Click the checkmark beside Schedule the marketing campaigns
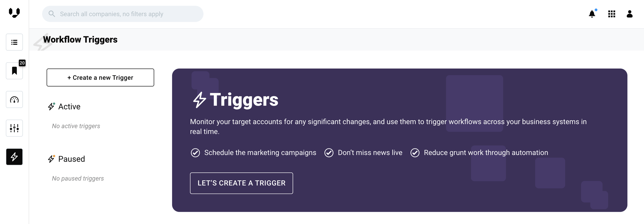The image size is (644, 224). [x=195, y=153]
